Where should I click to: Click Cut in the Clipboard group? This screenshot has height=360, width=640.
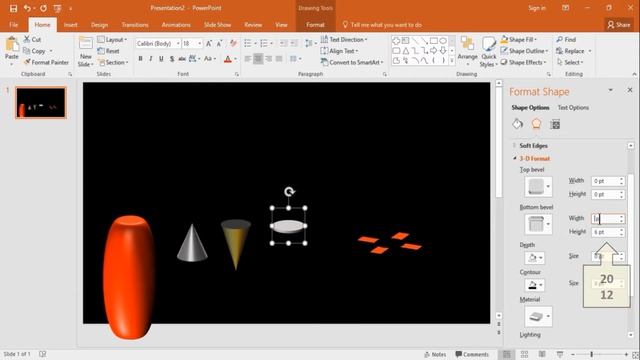pos(32,40)
